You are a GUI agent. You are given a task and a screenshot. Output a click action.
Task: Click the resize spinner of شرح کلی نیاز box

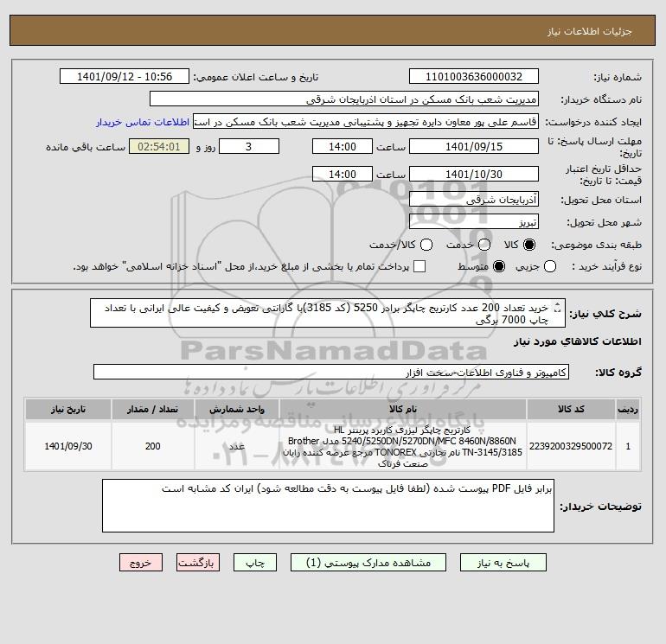[x=558, y=309]
